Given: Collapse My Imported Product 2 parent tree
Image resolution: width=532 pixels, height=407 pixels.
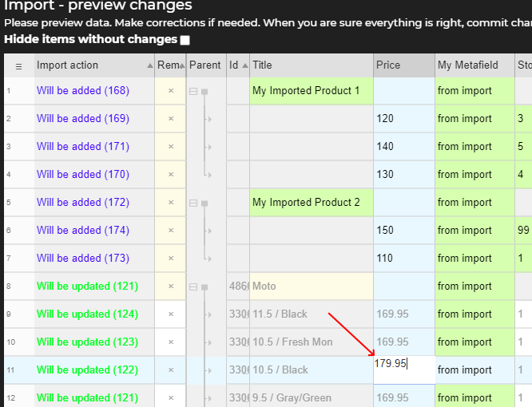Looking at the screenshot, I should click(x=193, y=203).
